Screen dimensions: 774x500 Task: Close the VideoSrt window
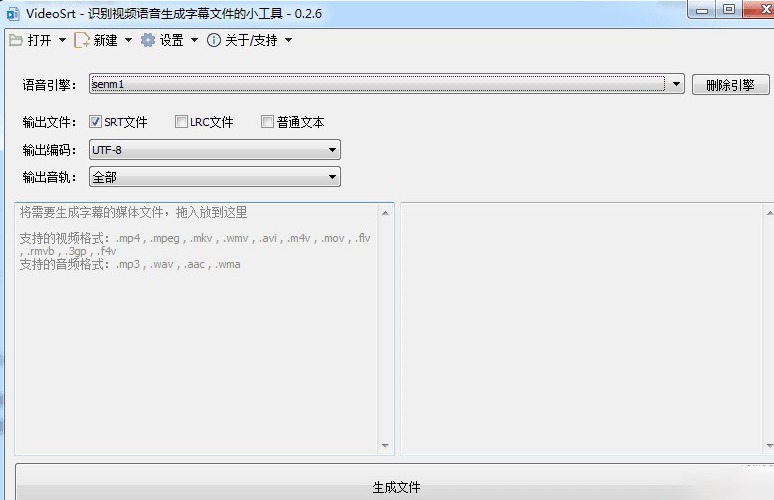point(759,10)
